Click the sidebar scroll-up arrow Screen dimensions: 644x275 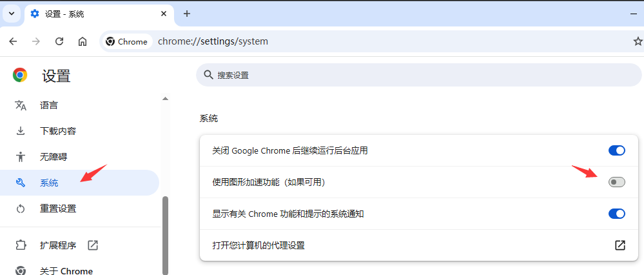click(x=165, y=99)
